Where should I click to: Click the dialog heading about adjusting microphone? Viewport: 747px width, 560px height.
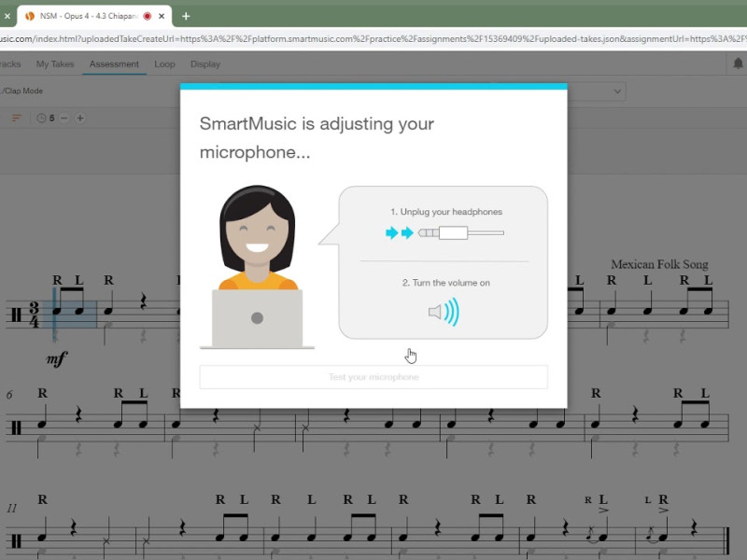(x=317, y=137)
